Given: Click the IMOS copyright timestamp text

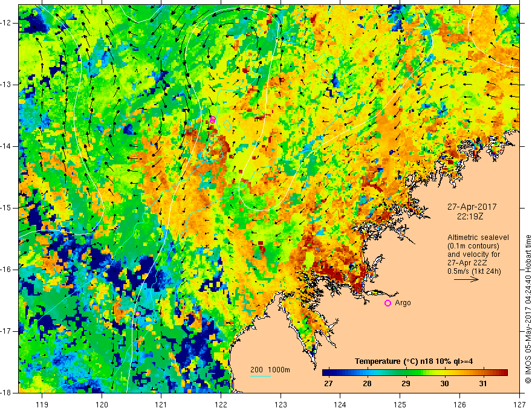Looking at the screenshot, I should point(528,309).
